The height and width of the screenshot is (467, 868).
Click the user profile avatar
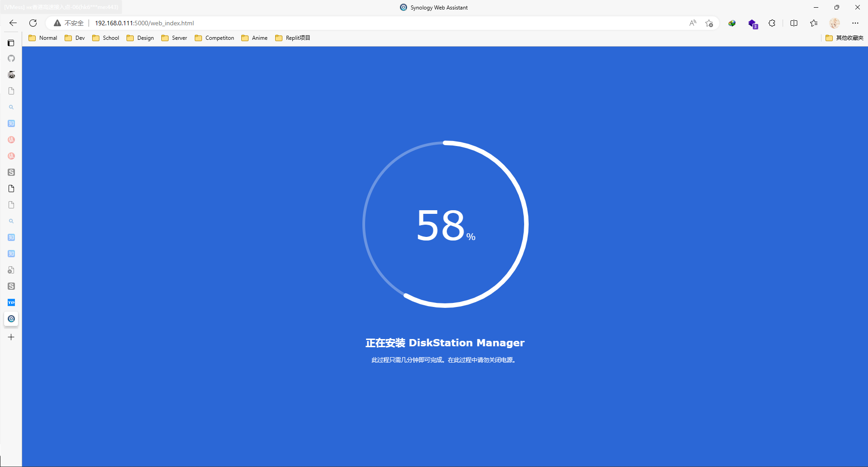tap(834, 23)
